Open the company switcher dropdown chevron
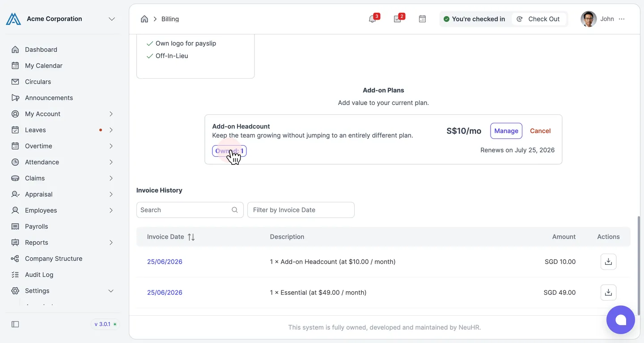Viewport: 644px width, 343px height. (x=112, y=19)
